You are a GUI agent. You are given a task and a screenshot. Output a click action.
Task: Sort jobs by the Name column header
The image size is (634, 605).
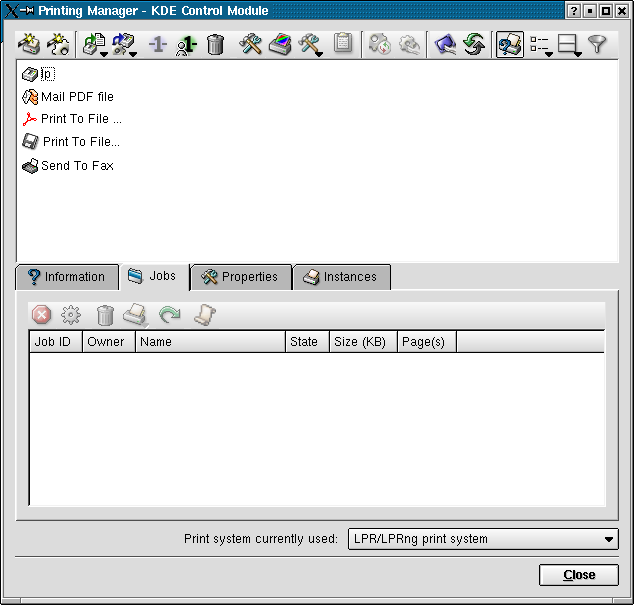210,342
